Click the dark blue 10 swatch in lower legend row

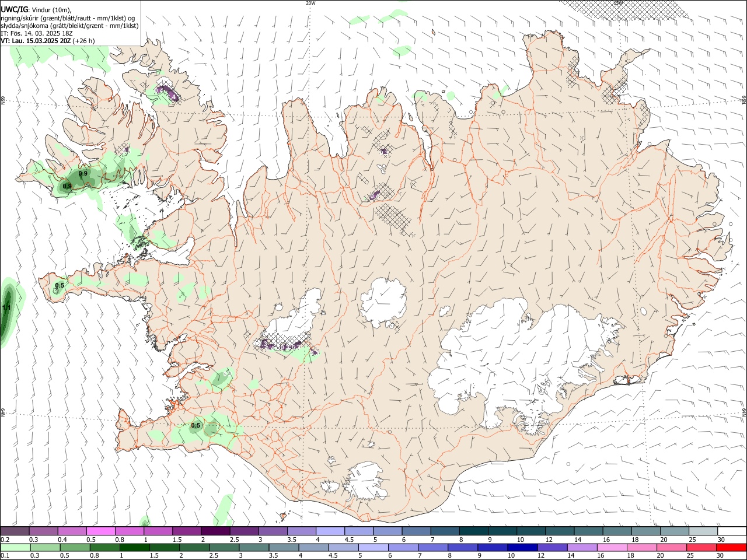point(522,547)
